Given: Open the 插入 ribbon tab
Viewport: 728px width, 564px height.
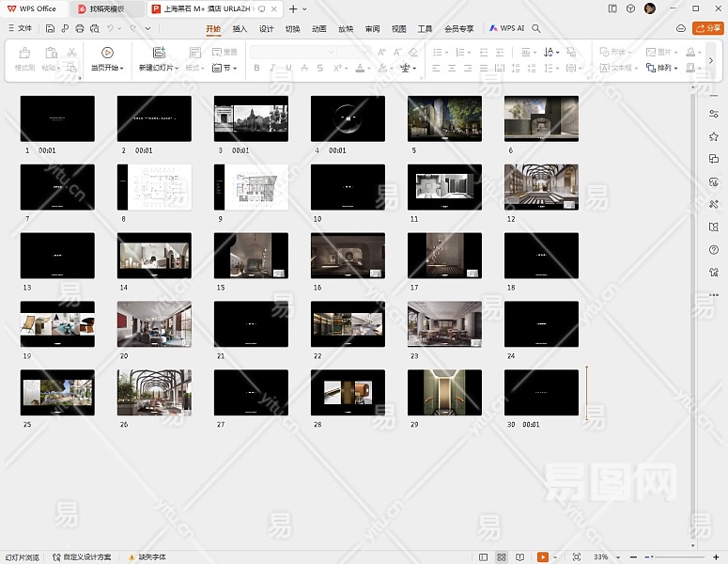Looking at the screenshot, I should click(240, 29).
